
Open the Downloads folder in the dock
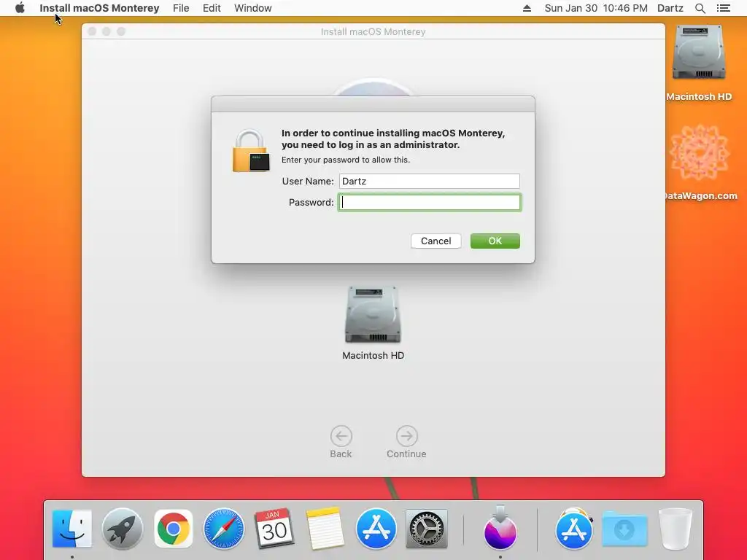pos(624,529)
